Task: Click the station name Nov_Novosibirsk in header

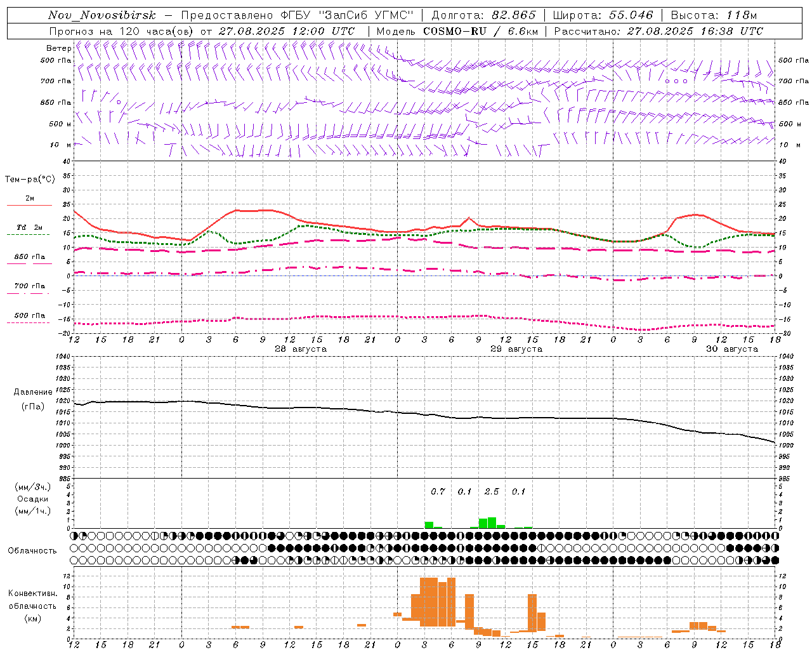Action: 101,15
